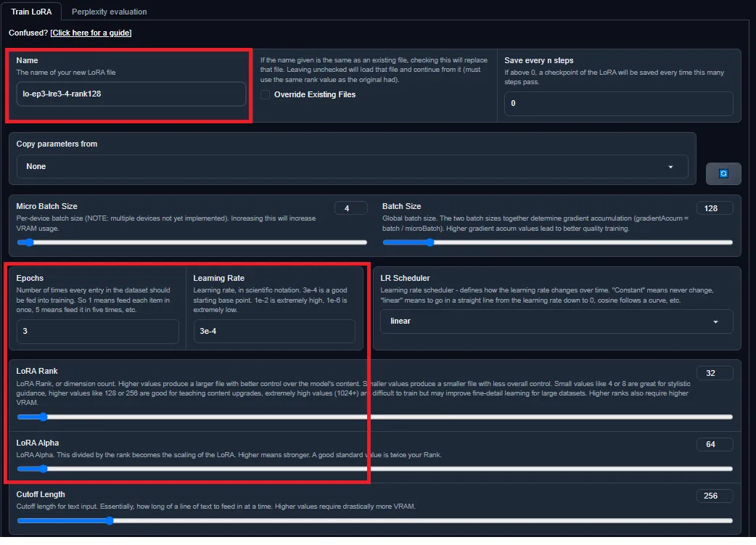Screen dimensions: 756x545
Task: Click the Learning Rate input field
Action: pos(274,331)
